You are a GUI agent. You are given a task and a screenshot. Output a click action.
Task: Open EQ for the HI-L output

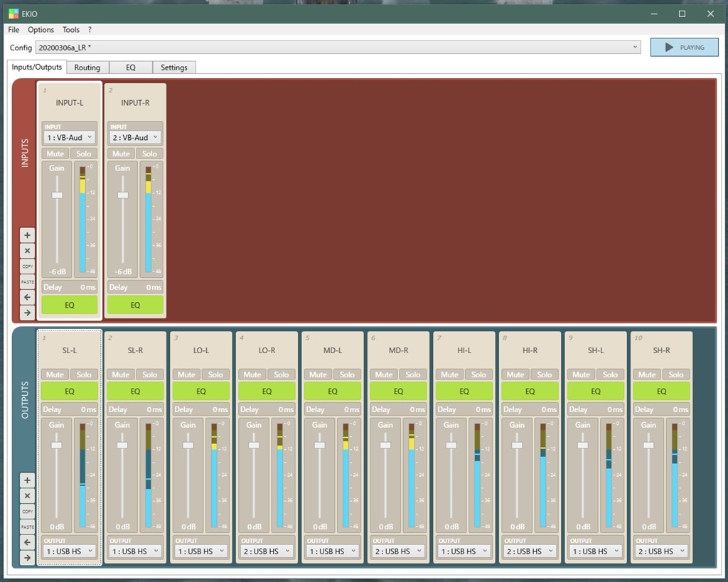click(x=464, y=391)
